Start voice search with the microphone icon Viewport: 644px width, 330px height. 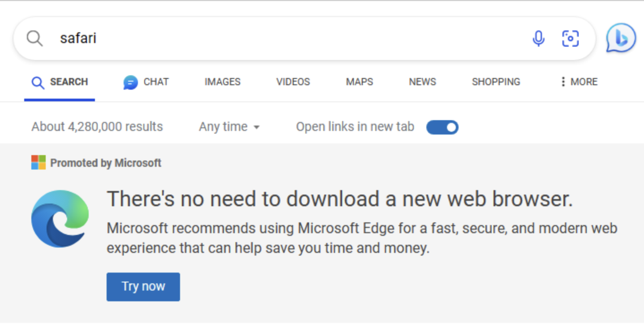click(538, 39)
